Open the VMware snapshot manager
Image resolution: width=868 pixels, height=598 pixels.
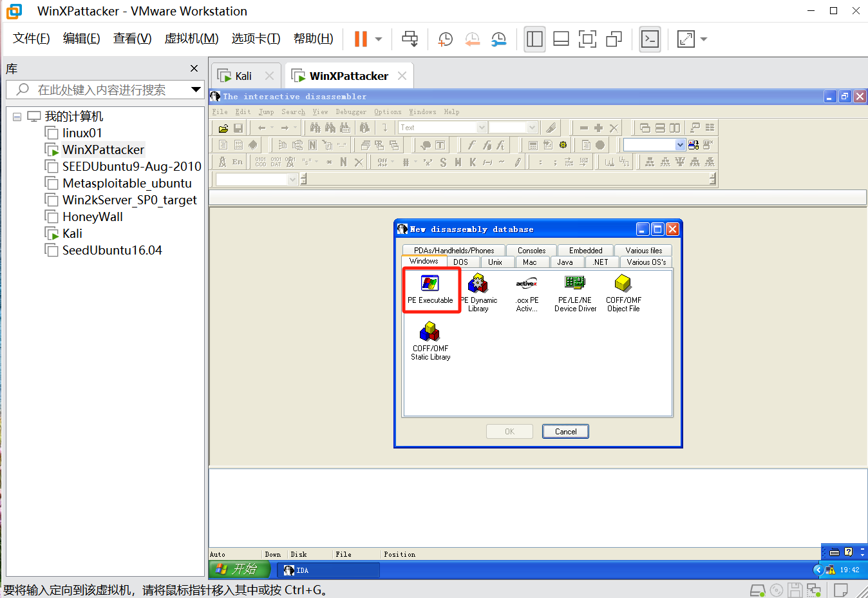click(x=498, y=39)
